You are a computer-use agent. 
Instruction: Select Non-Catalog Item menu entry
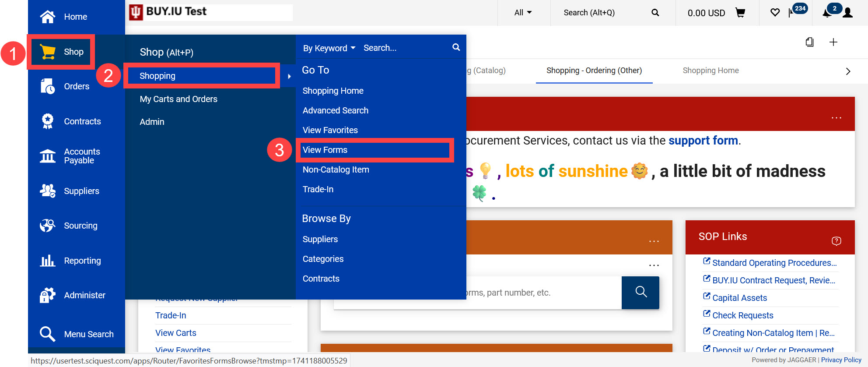[336, 169]
